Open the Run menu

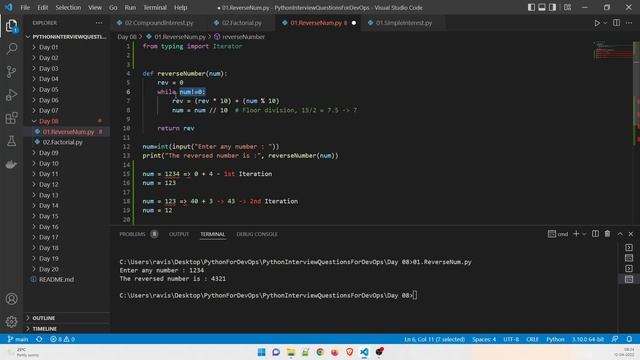(x=130, y=7)
